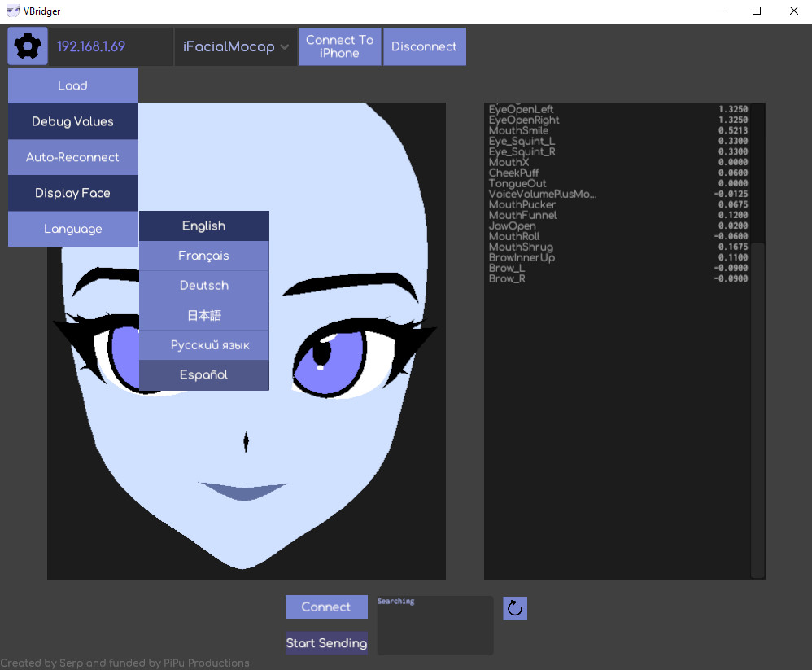Click the VBridger title bar icon
Screen dimensions: 812x670
(x=12, y=11)
